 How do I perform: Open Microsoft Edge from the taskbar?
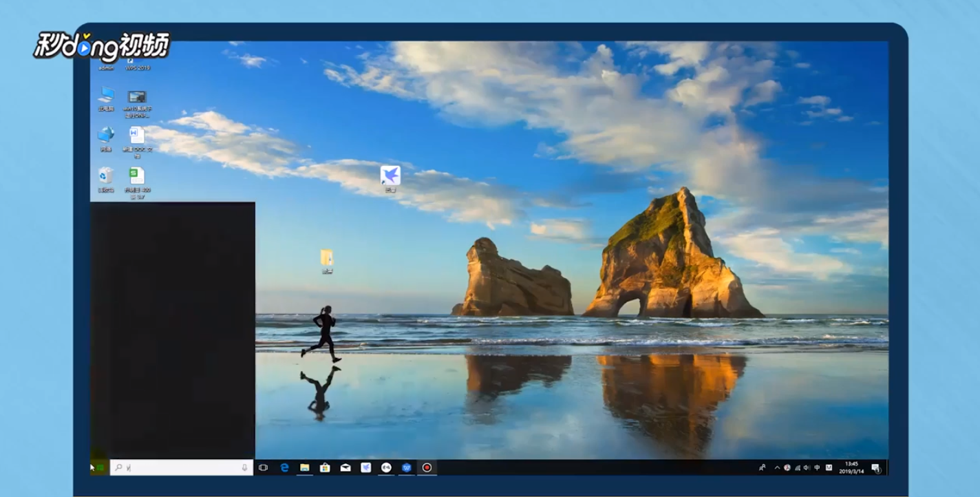pos(285,467)
